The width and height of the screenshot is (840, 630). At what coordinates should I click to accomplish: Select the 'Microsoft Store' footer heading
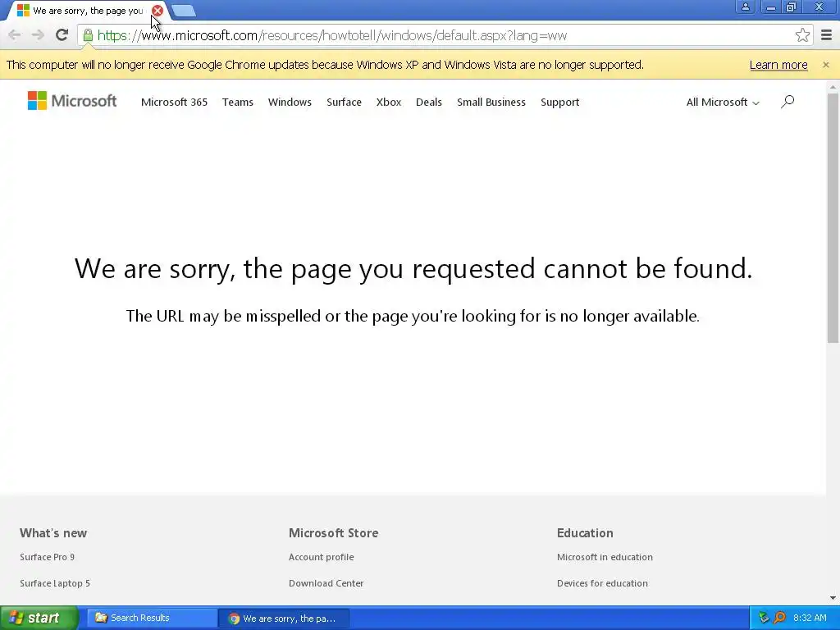[333, 533]
